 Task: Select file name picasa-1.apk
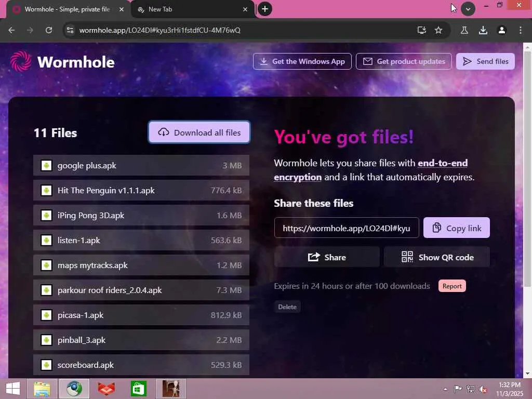(81, 315)
